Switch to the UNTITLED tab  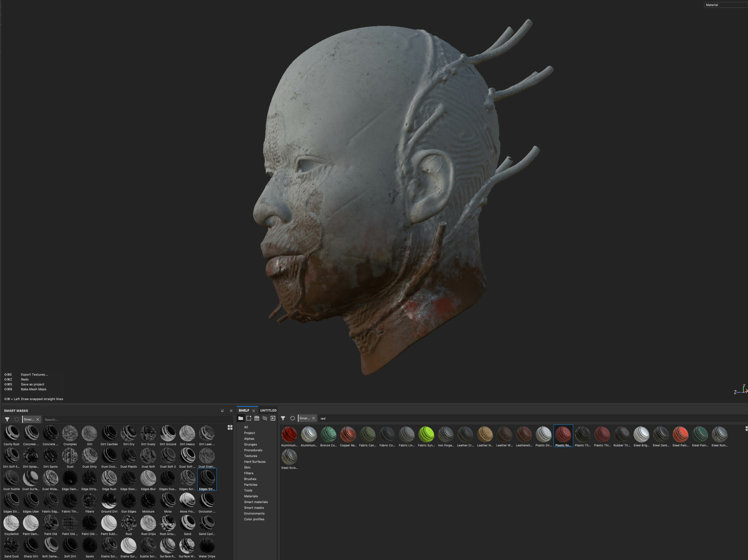pos(268,411)
